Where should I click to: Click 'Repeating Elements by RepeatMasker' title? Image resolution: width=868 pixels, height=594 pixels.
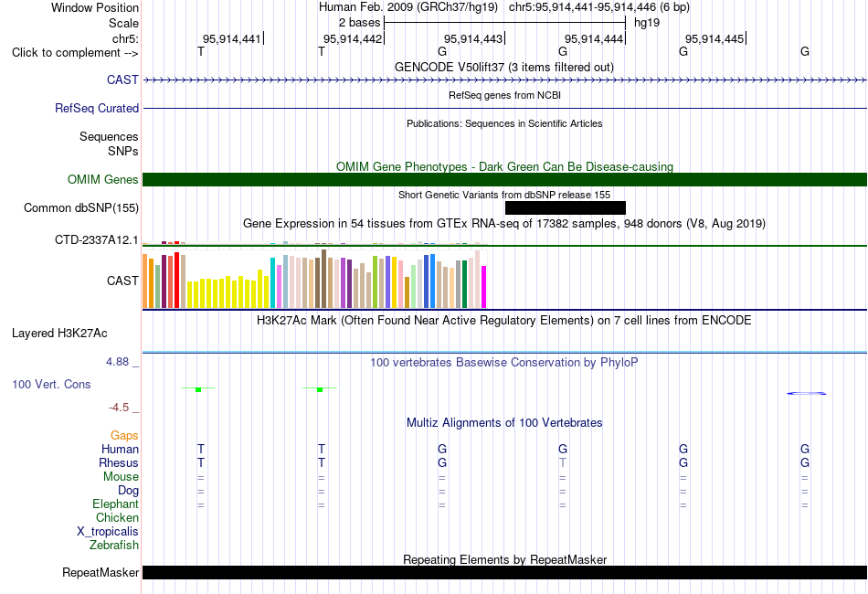point(504,559)
